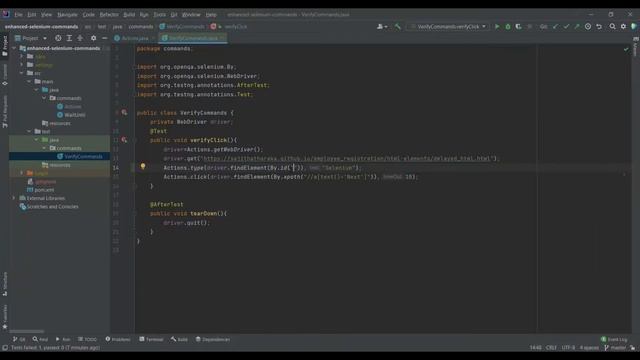The height and width of the screenshot is (360, 640).
Task: Open the user account dropdown icon
Action: 382,27
